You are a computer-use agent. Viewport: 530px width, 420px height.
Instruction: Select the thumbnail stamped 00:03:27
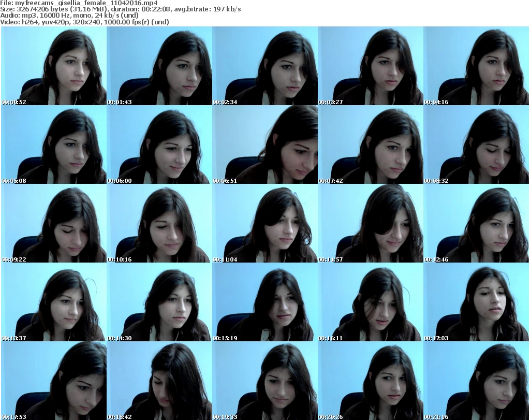coord(371,66)
